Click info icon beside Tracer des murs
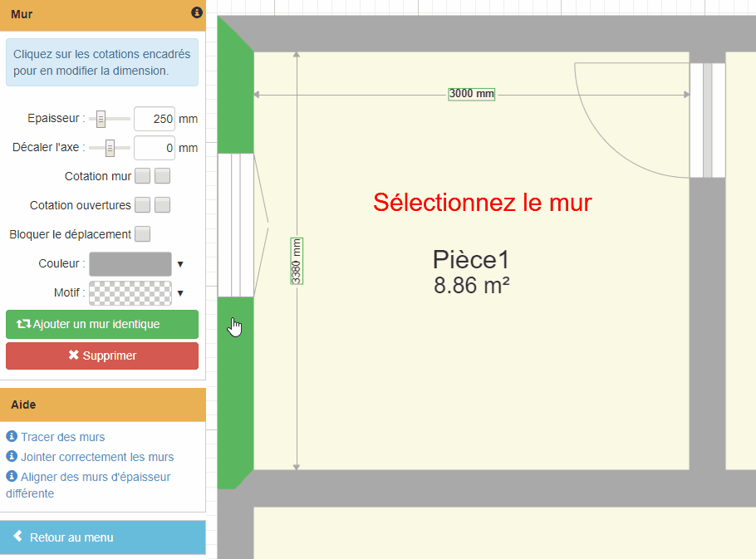This screenshot has width=756, height=559. coord(12,437)
